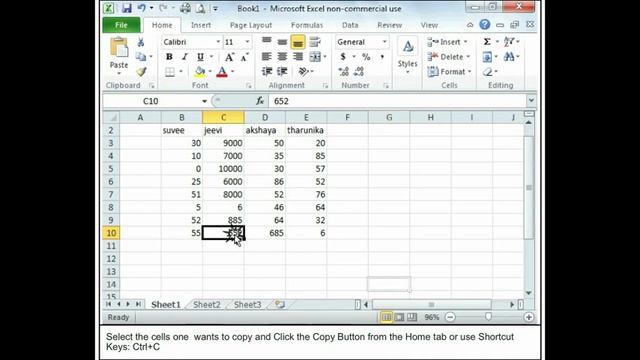Viewport: 640px width, 360px height.
Task: Click the zoom out minus button
Action: point(450,317)
